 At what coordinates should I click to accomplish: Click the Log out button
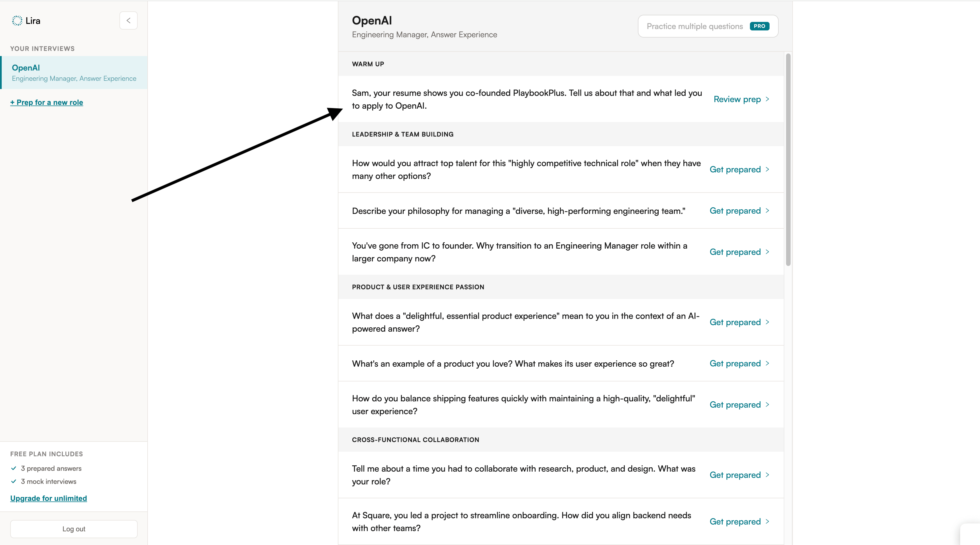tap(74, 529)
